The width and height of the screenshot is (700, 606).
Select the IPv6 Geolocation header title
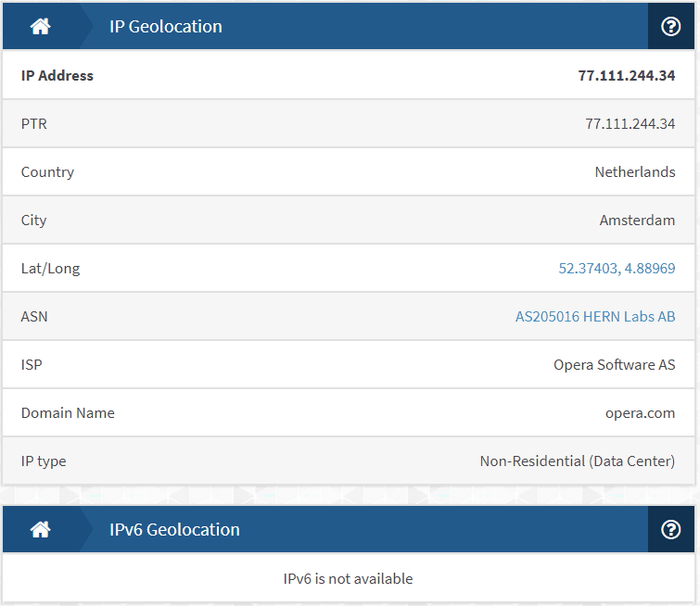coord(174,530)
